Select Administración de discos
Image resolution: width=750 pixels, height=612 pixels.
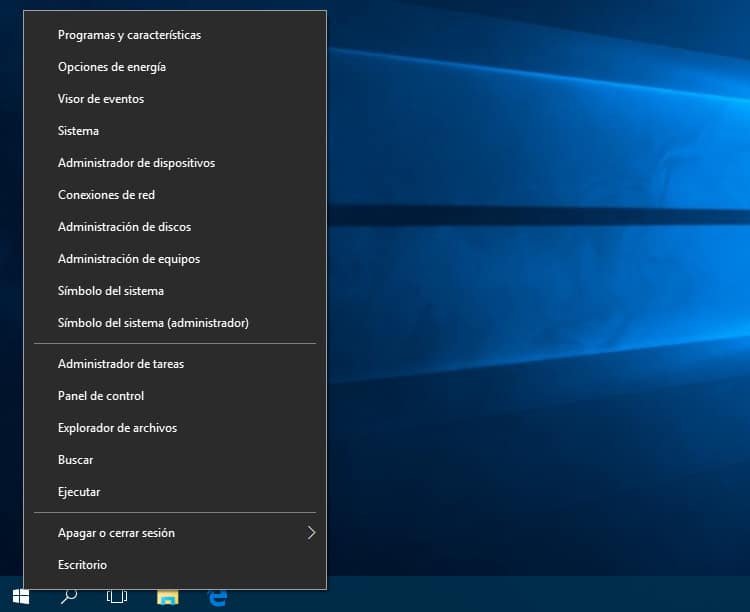click(x=175, y=227)
